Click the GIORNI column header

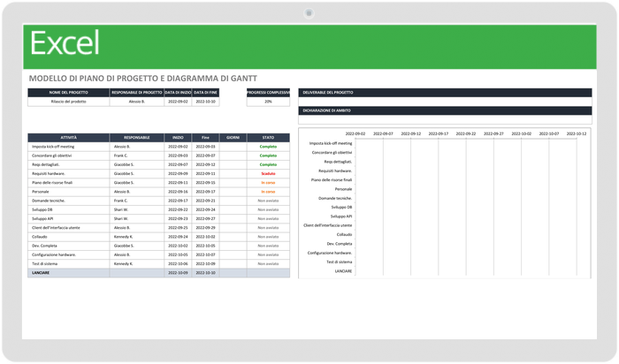(233, 138)
